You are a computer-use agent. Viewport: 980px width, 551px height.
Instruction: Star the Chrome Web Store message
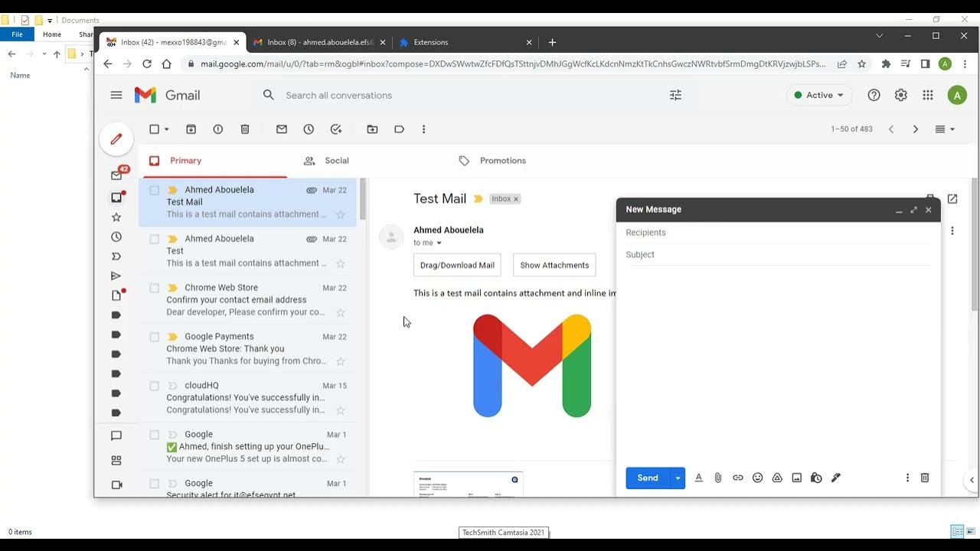tap(341, 312)
